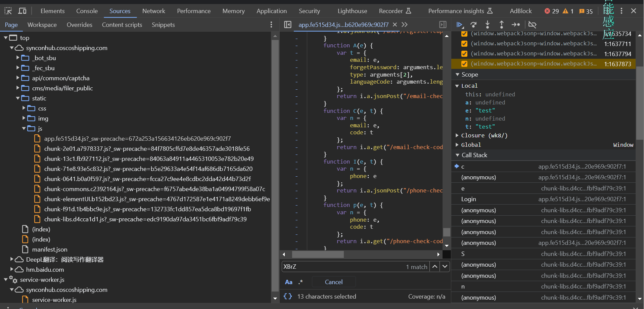Activate the inspect element picker icon
The width and height of the screenshot is (644, 309).
(x=8, y=11)
